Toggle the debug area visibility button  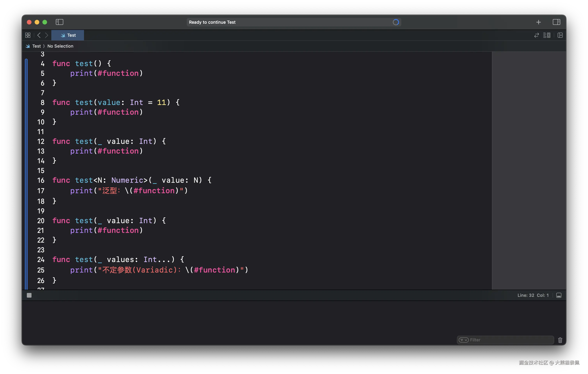pos(559,295)
